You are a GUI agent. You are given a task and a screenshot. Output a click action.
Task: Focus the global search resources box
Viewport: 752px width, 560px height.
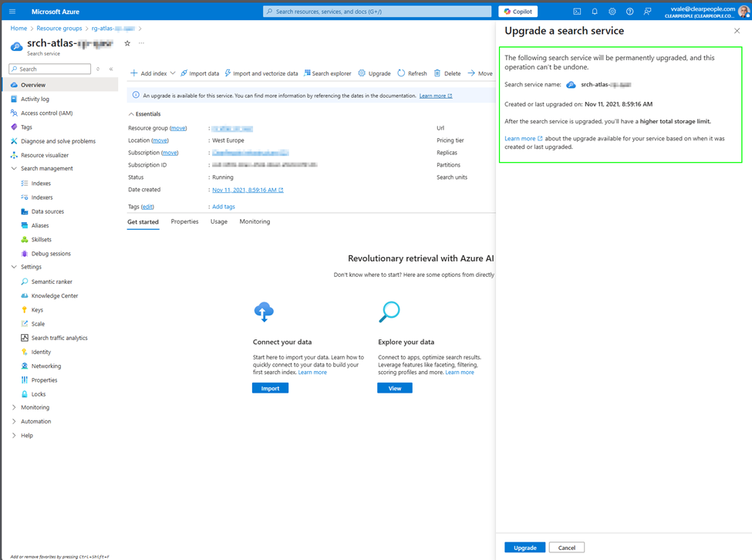(377, 12)
